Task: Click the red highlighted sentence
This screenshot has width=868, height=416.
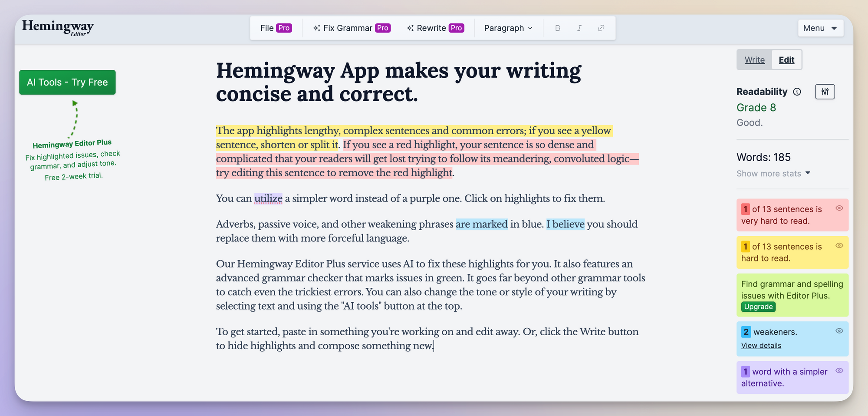Action: point(427,159)
